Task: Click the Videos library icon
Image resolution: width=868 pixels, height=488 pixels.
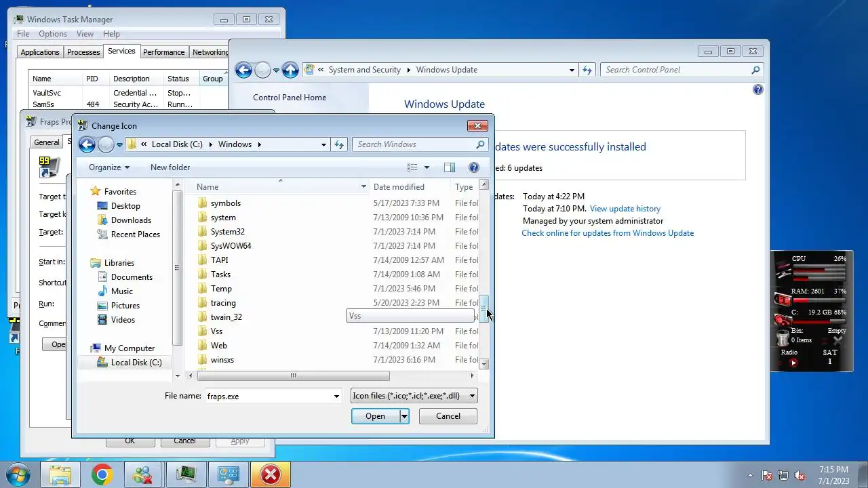Action: (x=102, y=320)
